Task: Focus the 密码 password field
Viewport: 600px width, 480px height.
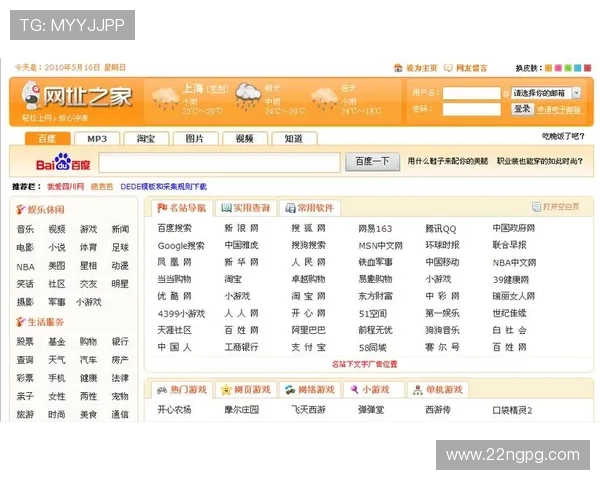Action: point(471,109)
